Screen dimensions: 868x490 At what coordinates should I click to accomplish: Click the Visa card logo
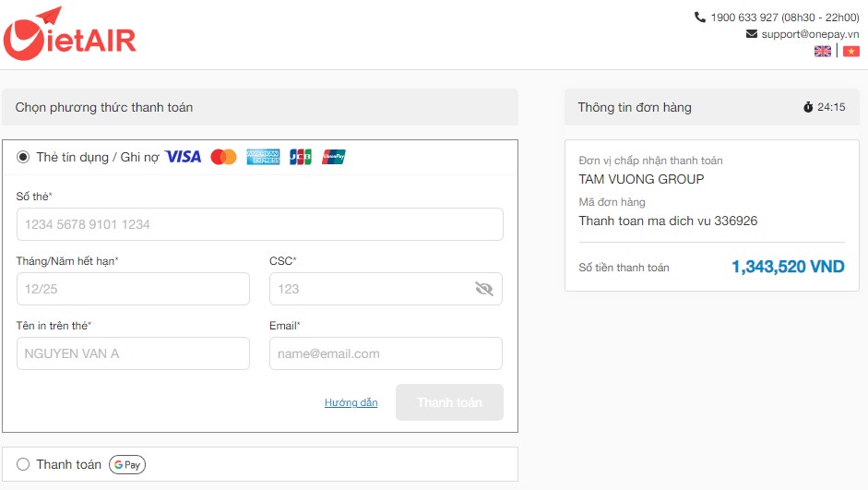click(x=184, y=157)
